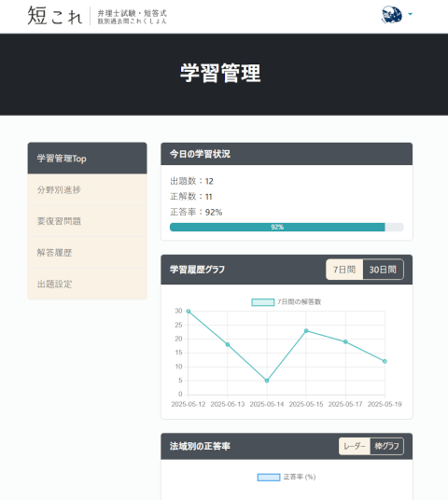Click the 正解数：11 text
The width and height of the screenshot is (448, 500).
(x=190, y=197)
